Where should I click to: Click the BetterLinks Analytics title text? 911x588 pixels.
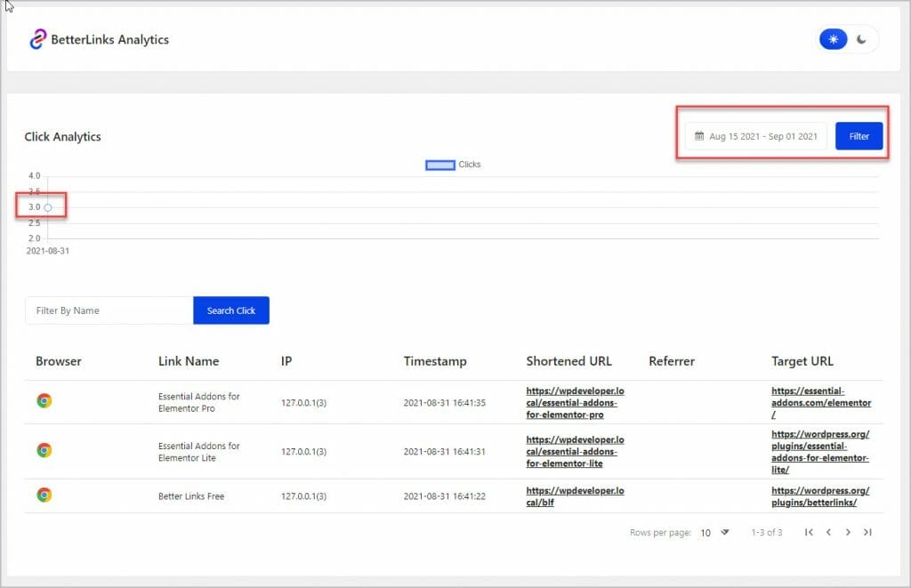[109, 39]
